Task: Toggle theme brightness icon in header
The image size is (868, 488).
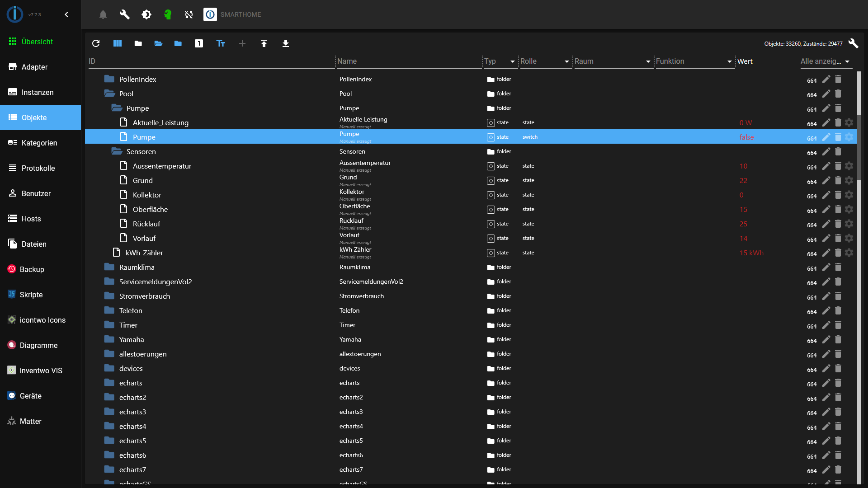Action: [146, 14]
